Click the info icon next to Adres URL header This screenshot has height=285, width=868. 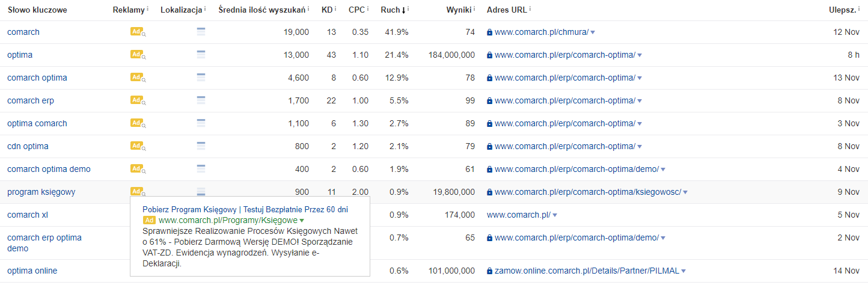[x=530, y=9]
